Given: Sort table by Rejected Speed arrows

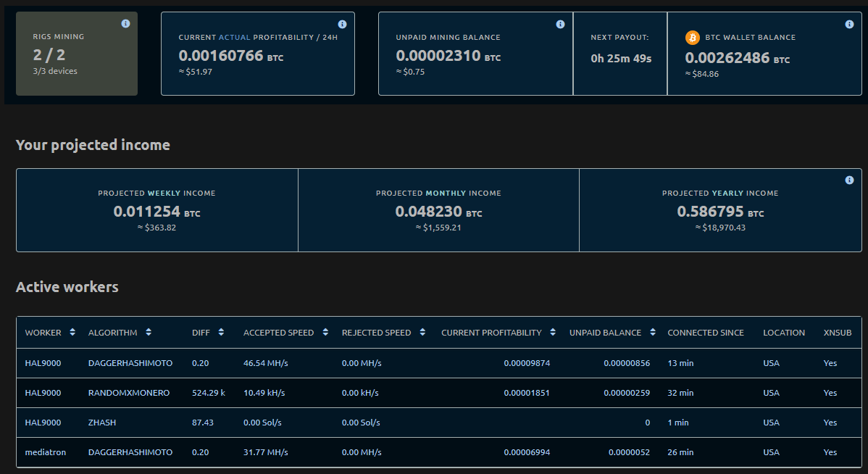Looking at the screenshot, I should (422, 332).
